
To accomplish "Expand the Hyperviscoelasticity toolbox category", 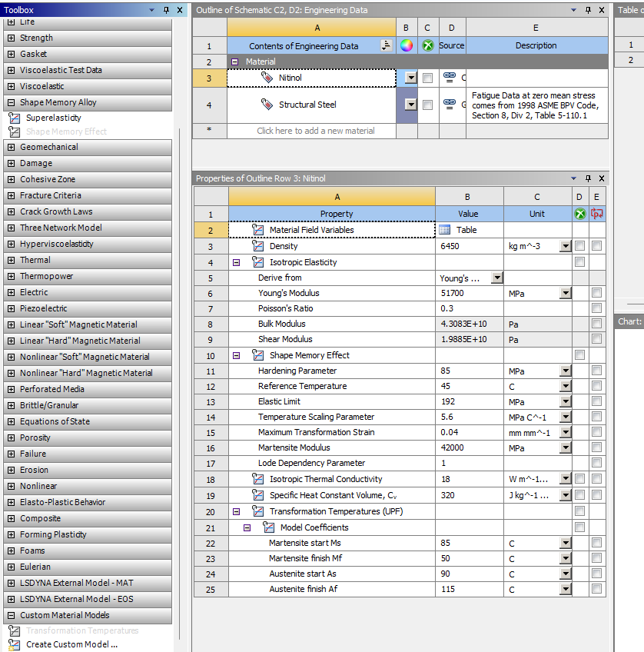I will click(x=11, y=244).
